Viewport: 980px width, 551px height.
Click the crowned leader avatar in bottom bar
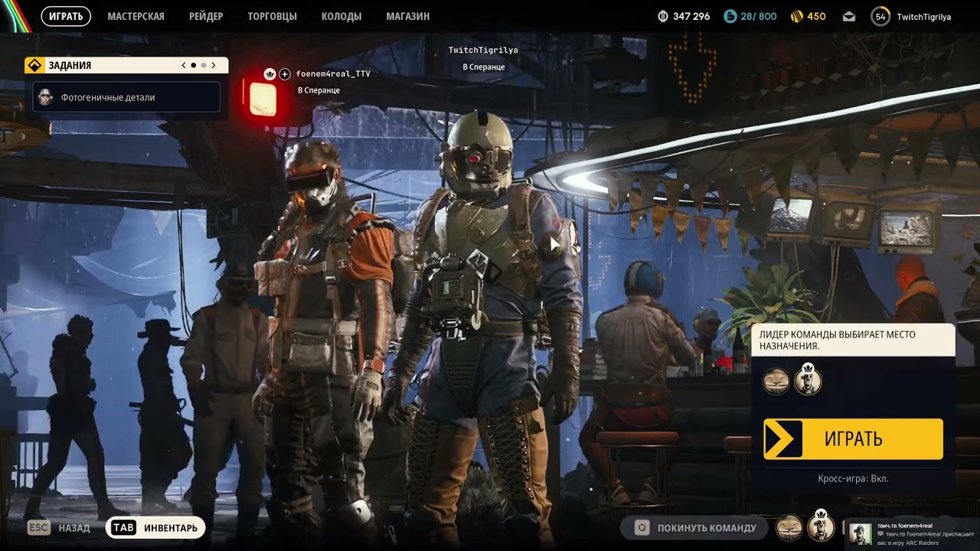point(821,526)
